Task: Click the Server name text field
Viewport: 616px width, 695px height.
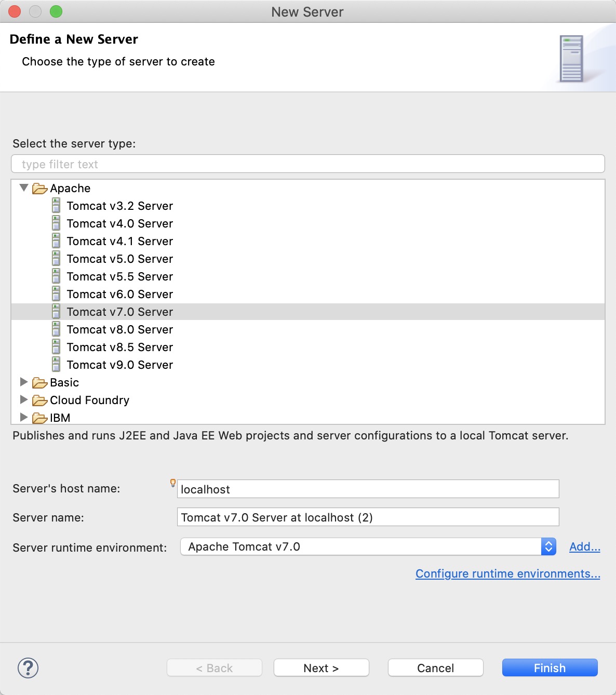Action: click(368, 517)
